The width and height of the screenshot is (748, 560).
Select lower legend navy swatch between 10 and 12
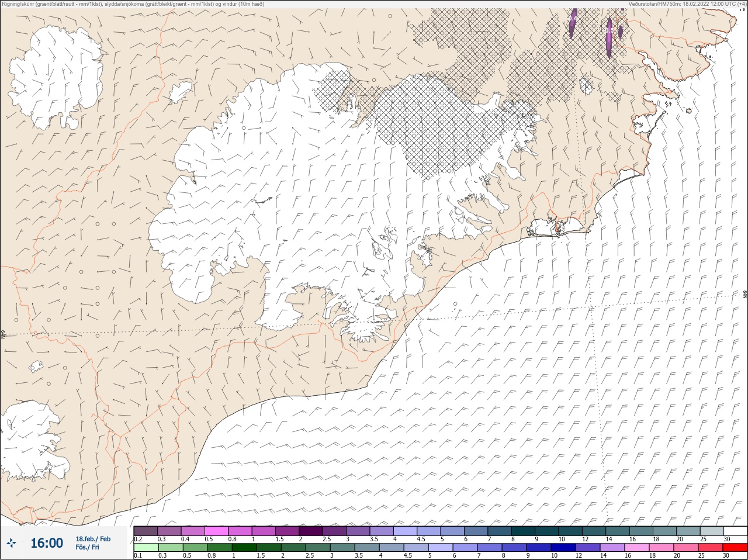pyautogui.click(x=563, y=548)
